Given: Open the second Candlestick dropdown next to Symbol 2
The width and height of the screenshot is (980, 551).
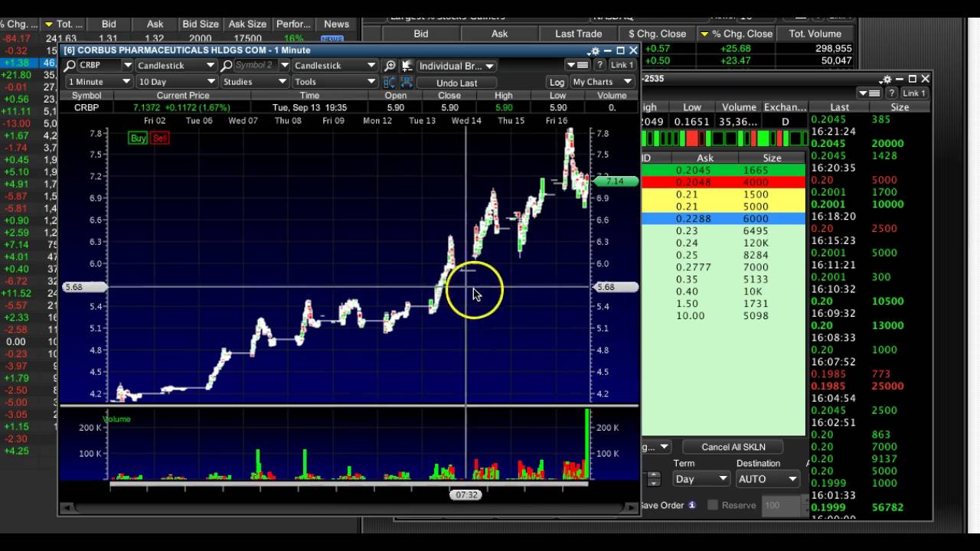Looking at the screenshot, I should [x=335, y=66].
